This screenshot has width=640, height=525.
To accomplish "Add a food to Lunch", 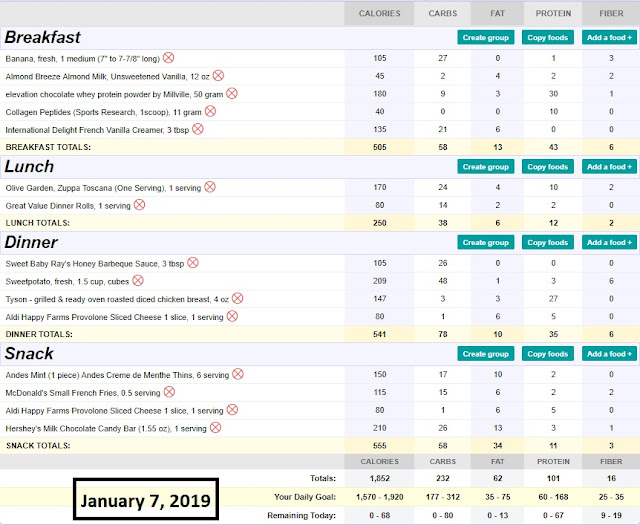I will click(609, 167).
